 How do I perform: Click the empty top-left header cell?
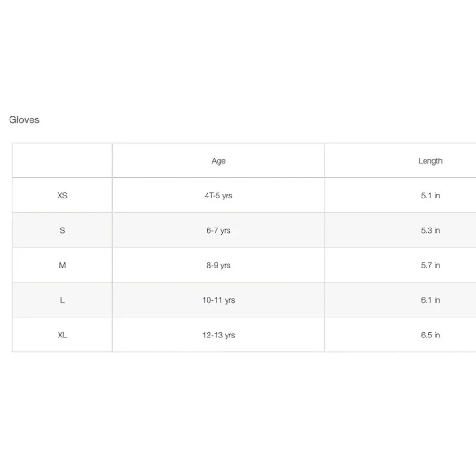click(x=62, y=160)
